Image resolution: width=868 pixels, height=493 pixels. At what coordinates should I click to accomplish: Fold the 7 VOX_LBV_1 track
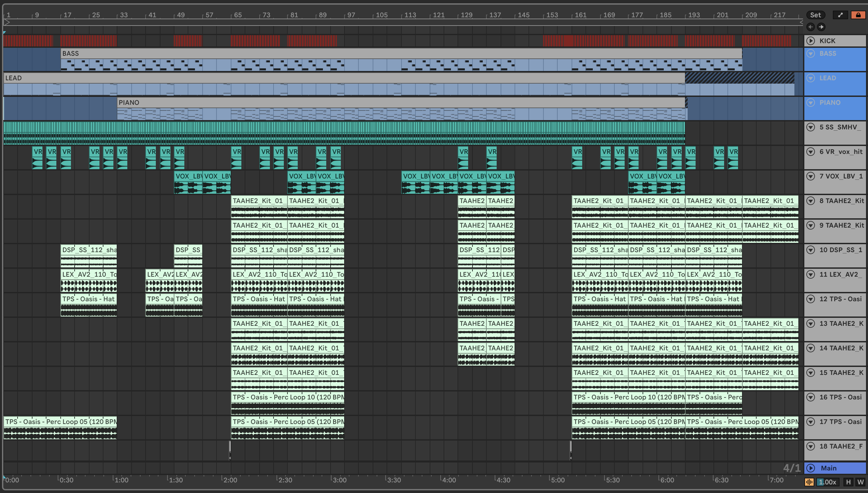point(811,176)
